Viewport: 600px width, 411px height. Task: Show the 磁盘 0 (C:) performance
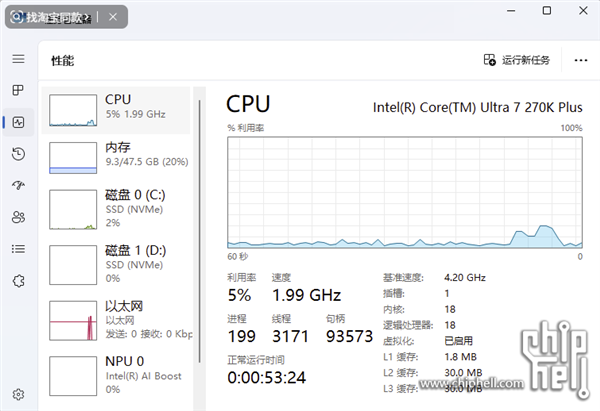click(x=118, y=207)
